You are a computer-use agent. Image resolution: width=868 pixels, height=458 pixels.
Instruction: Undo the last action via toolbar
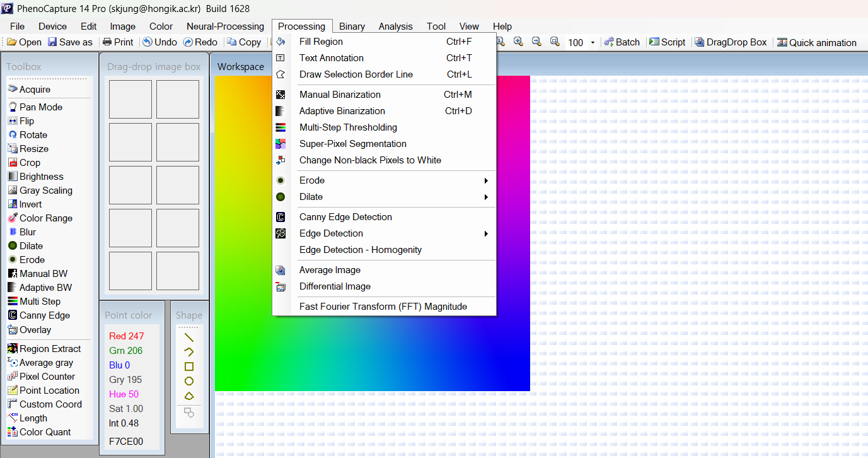(x=159, y=42)
